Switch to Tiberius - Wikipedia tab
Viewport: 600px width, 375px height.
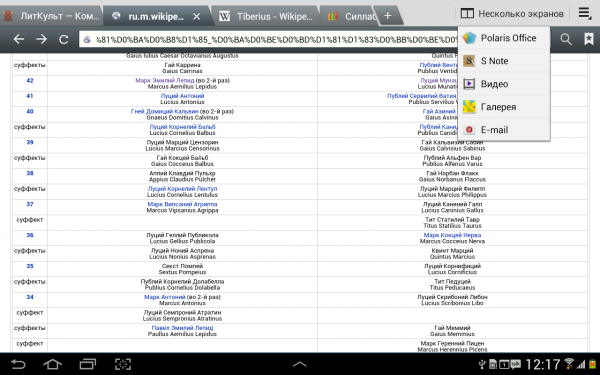[x=266, y=16]
